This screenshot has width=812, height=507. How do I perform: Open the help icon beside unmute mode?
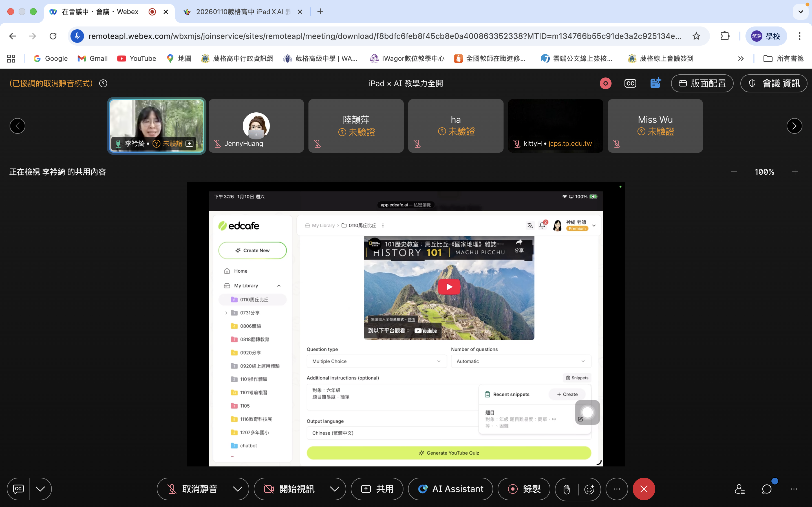[x=103, y=83]
